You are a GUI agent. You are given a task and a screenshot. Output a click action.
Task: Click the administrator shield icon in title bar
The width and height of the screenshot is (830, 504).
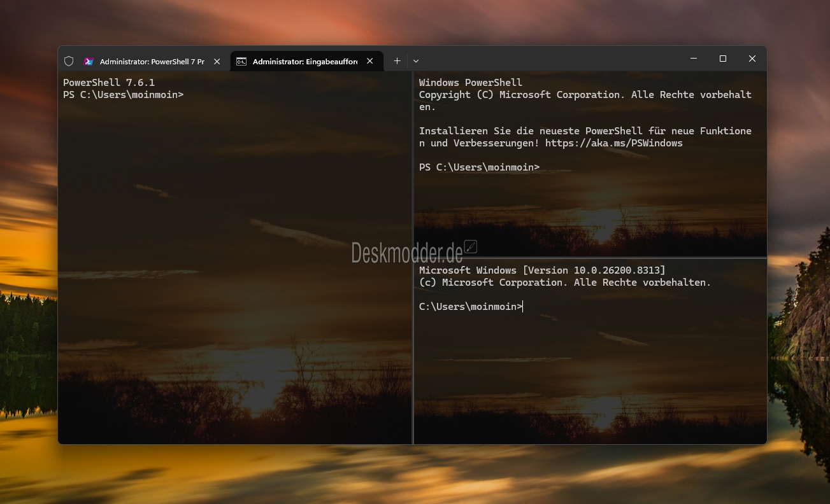(x=69, y=61)
